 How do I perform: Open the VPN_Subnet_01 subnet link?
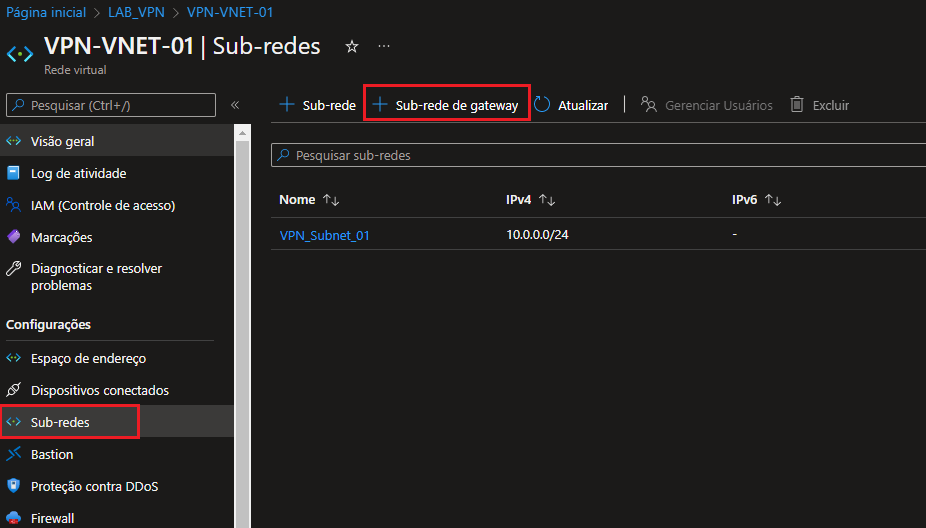tap(325, 235)
